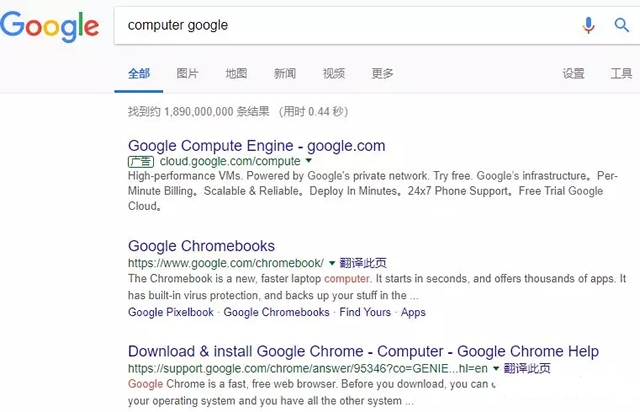This screenshot has height=412, width=640.
Task: Open 设置 (Settings) menu
Action: [573, 73]
